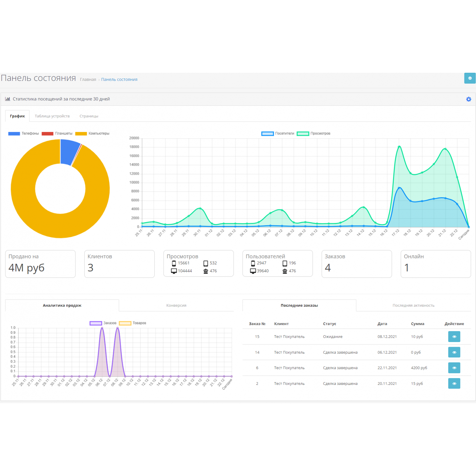Image resolution: width=476 pixels, height=476 pixels.
Task: View order 15 with eye button
Action: click(x=454, y=337)
